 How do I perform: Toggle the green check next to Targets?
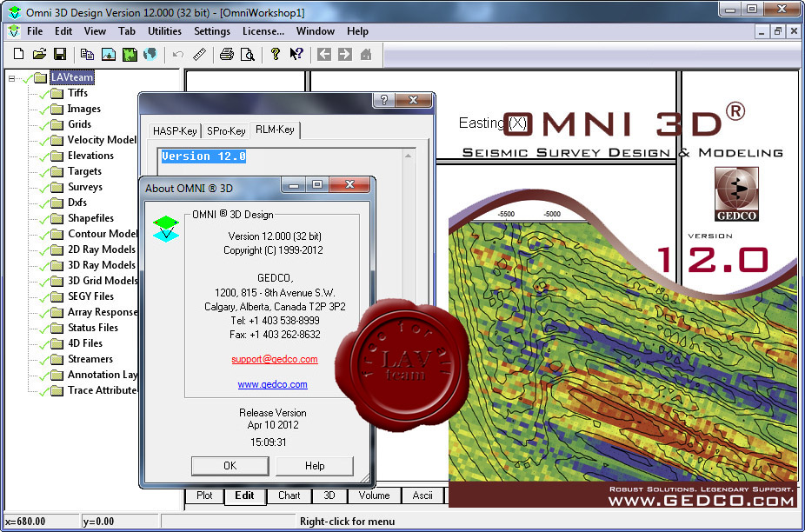[44, 171]
